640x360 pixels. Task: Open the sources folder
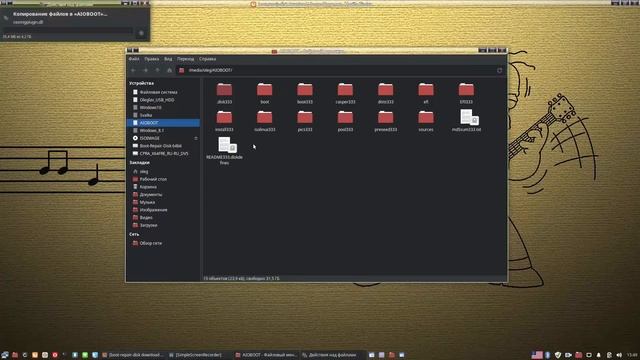click(426, 121)
